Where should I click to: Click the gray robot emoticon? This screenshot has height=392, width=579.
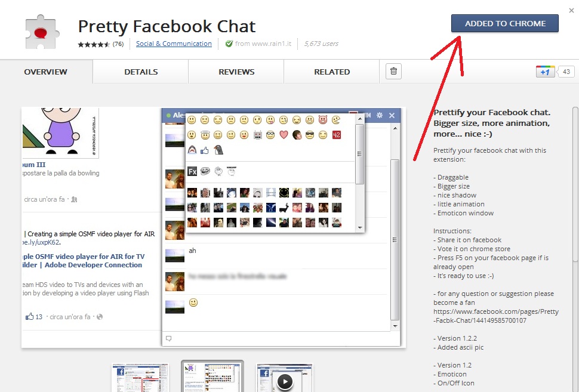pyautogui.click(x=258, y=135)
